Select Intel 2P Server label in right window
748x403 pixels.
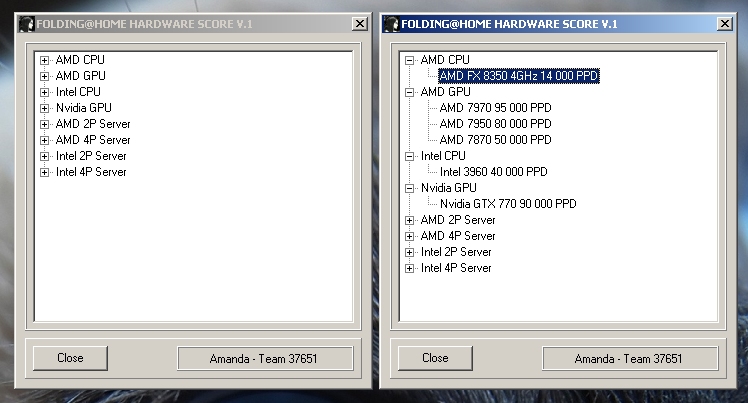pos(456,252)
